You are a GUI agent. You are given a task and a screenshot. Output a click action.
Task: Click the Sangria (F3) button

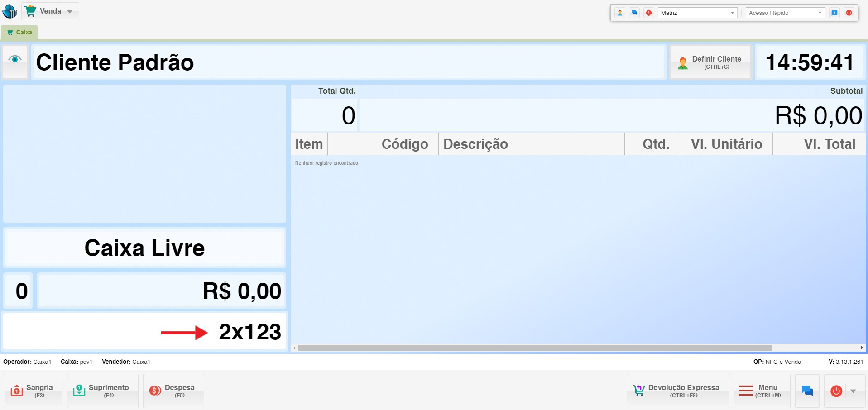34,391
